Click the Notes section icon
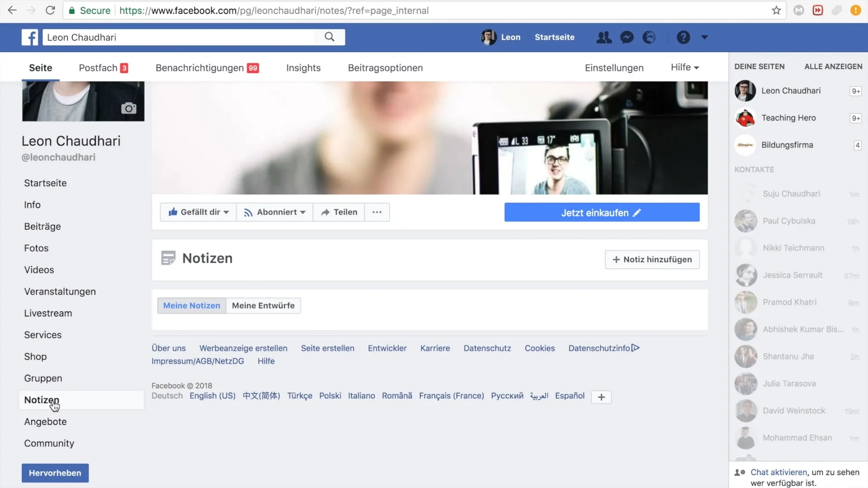This screenshot has height=488, width=868. click(x=168, y=258)
